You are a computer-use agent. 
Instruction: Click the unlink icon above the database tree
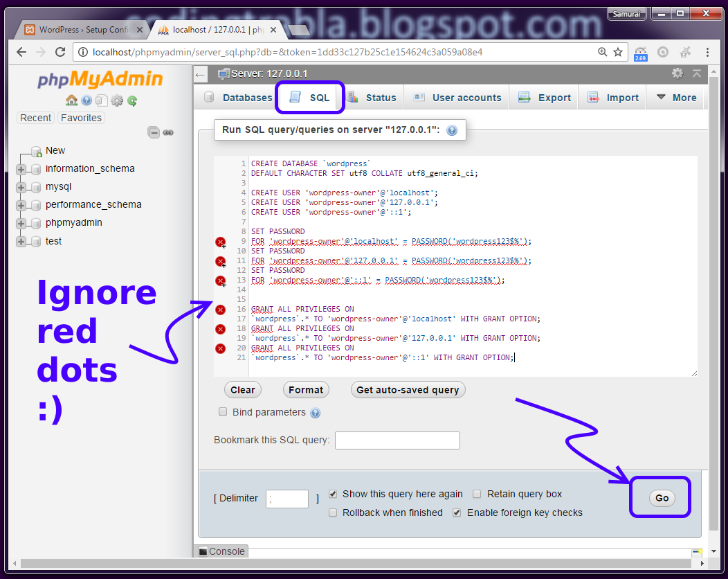point(168,132)
